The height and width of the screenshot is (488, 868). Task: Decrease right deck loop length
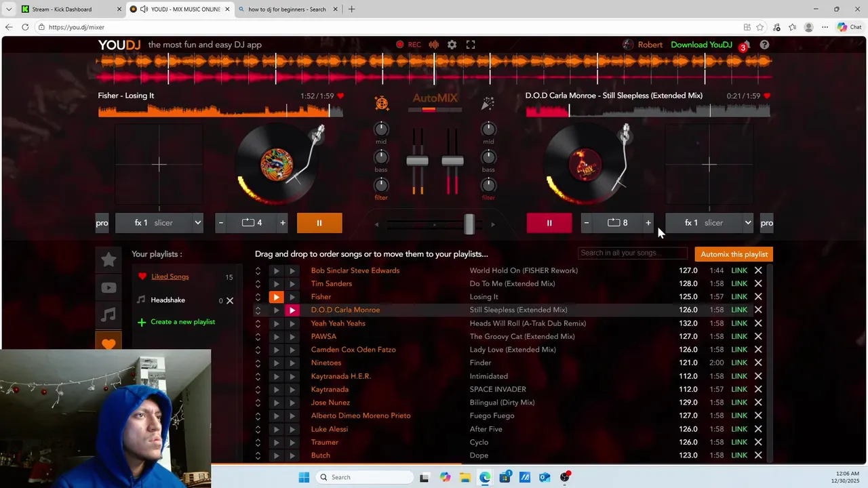pos(587,223)
